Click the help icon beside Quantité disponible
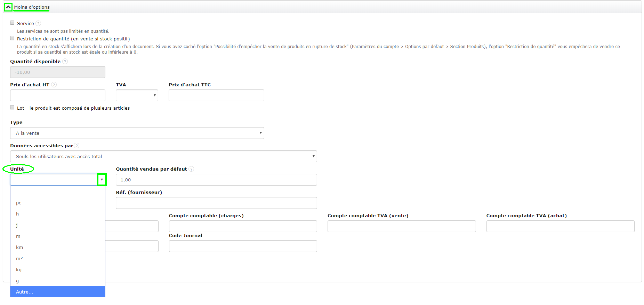This screenshot has width=644, height=305. [x=65, y=62]
